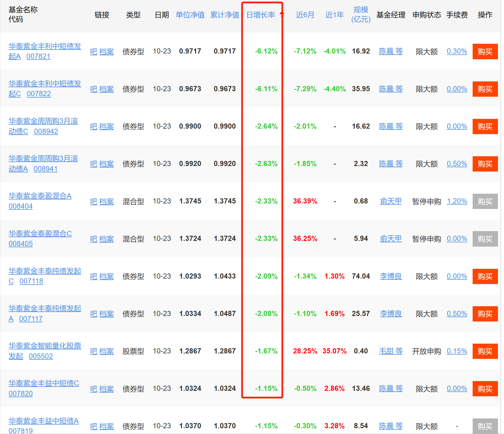Open fund 华泰紫金丰利中短债发起A
Screen dimensions: 504x434
coord(45,51)
